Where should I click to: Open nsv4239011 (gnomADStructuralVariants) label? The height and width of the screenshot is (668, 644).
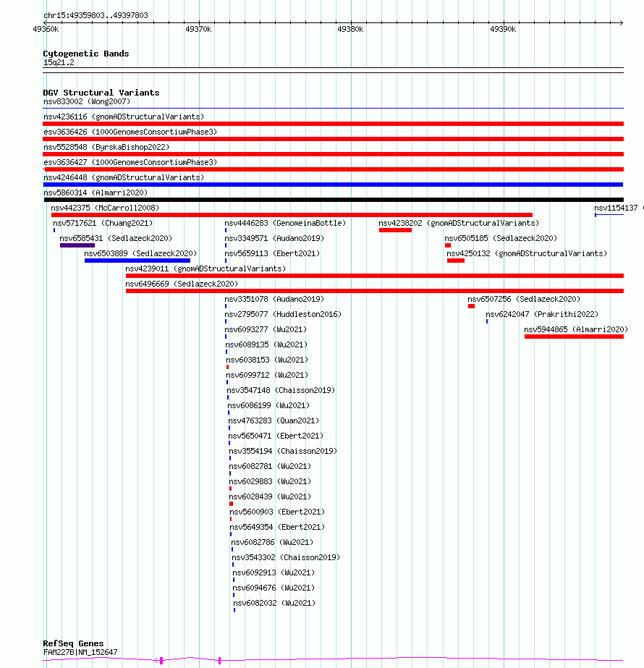pyautogui.click(x=206, y=269)
